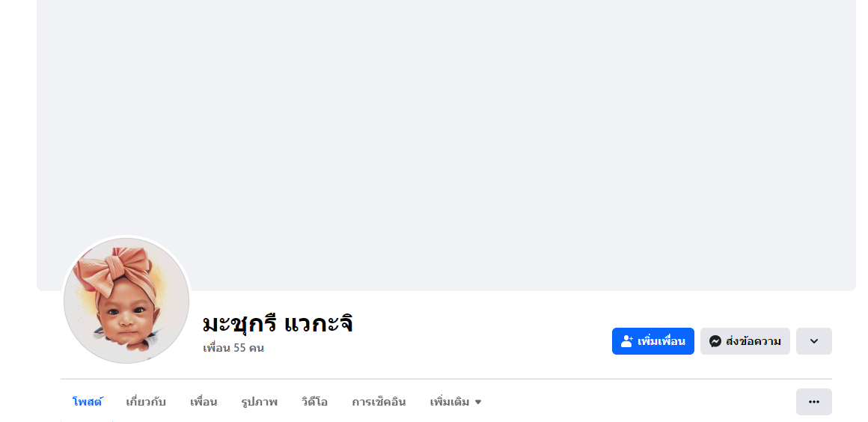Click the Messenger logo icon

tap(715, 341)
